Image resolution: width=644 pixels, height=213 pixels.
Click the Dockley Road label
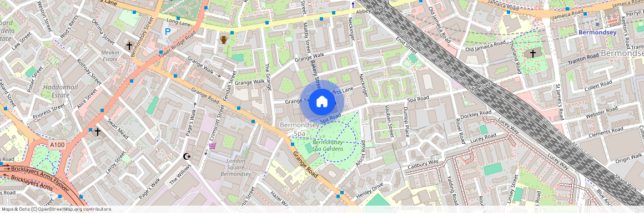coord(476,115)
